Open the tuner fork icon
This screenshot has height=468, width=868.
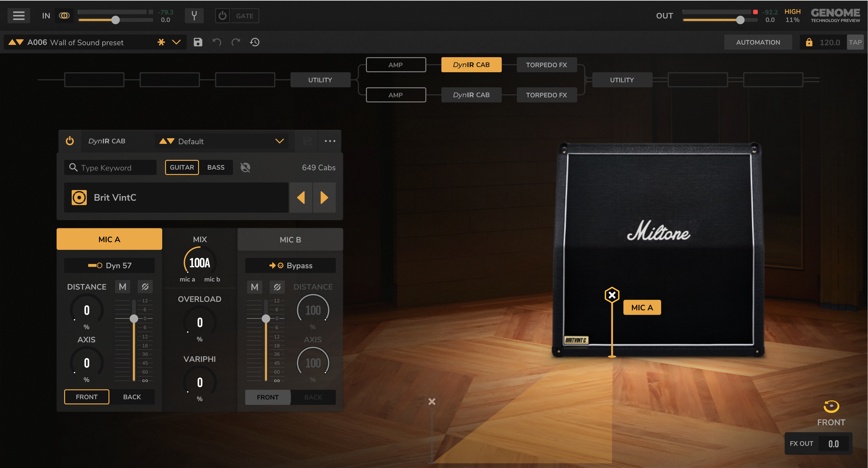click(194, 16)
